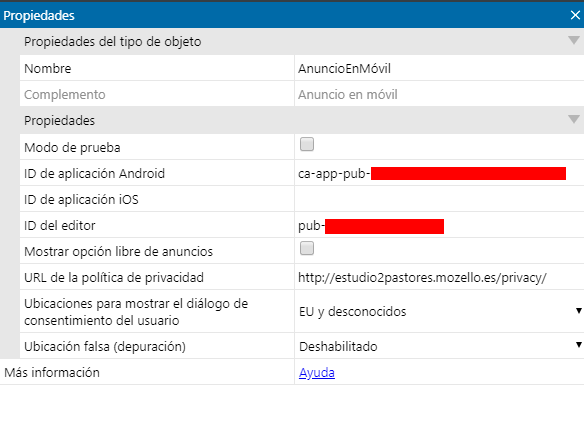
Task: Open the EU y desconocidos dropdown
Action: point(439,311)
